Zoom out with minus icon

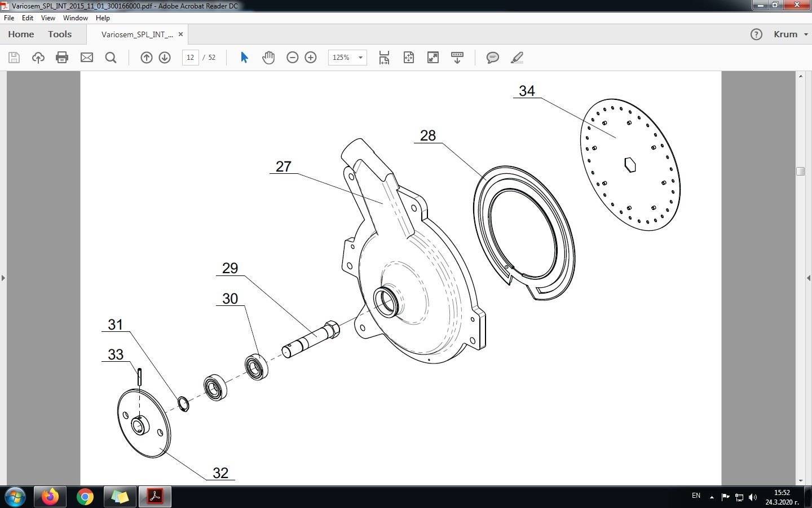pyautogui.click(x=292, y=58)
